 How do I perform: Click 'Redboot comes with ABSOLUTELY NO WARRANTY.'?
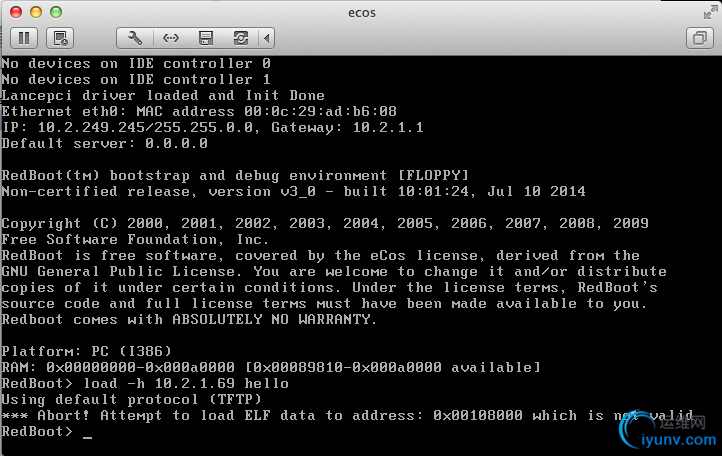tap(189, 319)
